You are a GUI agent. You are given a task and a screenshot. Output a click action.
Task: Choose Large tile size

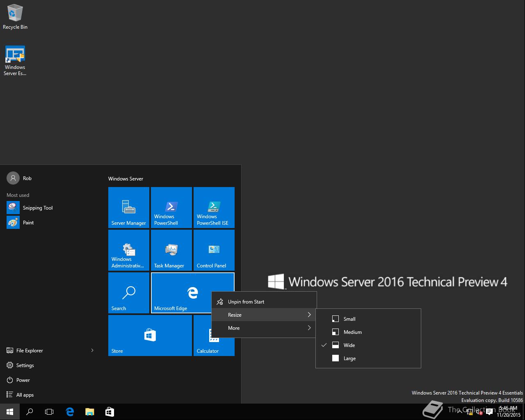[368, 358]
